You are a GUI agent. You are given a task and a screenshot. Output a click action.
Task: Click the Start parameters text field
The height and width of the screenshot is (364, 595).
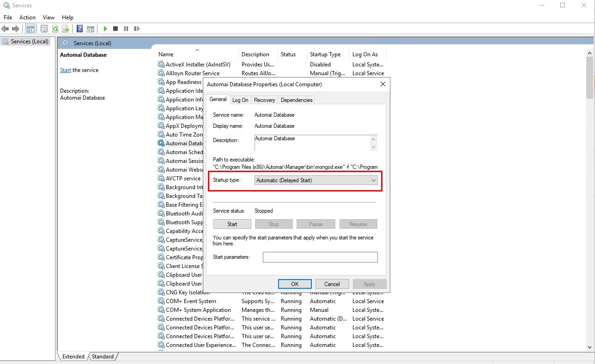tap(320, 257)
